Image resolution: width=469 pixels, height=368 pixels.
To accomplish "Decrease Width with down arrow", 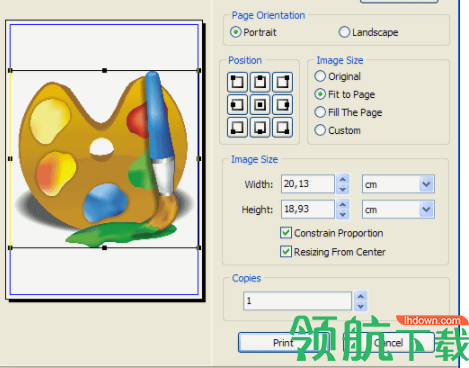I will point(343,189).
